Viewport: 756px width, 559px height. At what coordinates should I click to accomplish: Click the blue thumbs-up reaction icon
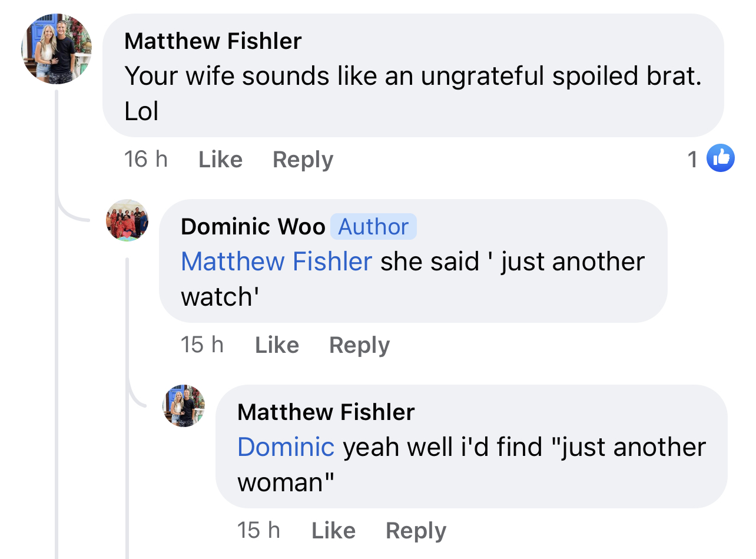720,158
